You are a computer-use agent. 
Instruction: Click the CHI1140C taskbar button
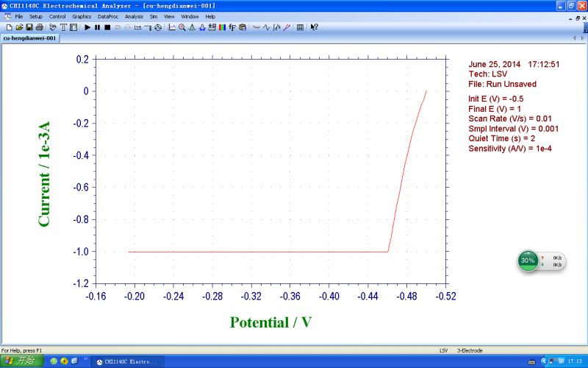tap(128, 361)
